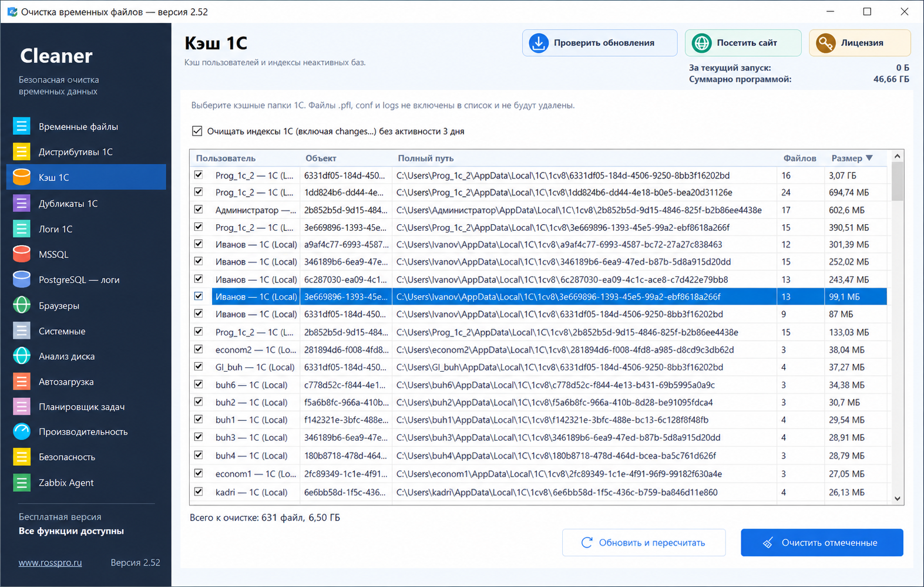Uncheck the kadri row checkbox
The image size is (924, 587).
click(199, 492)
